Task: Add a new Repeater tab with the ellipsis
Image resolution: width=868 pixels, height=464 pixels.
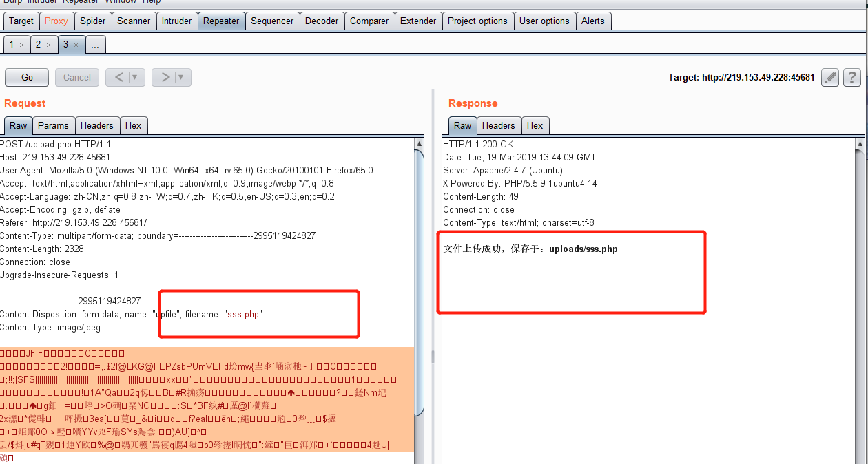Action: (x=95, y=44)
